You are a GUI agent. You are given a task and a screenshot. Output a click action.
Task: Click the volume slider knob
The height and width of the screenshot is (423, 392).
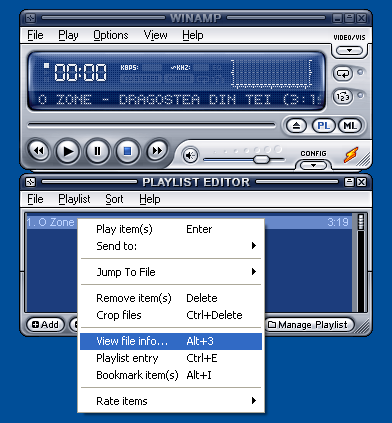pyautogui.click(x=261, y=159)
